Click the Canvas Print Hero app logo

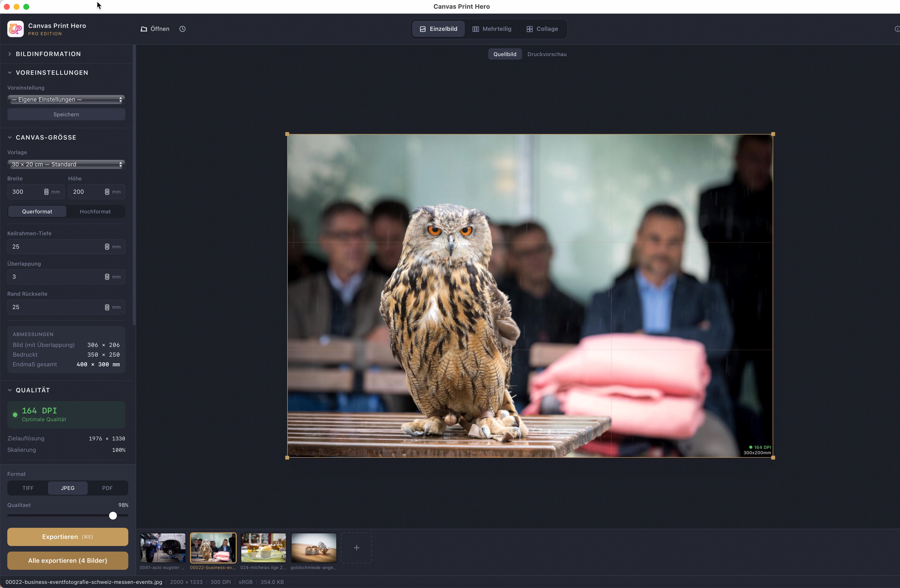(16, 29)
